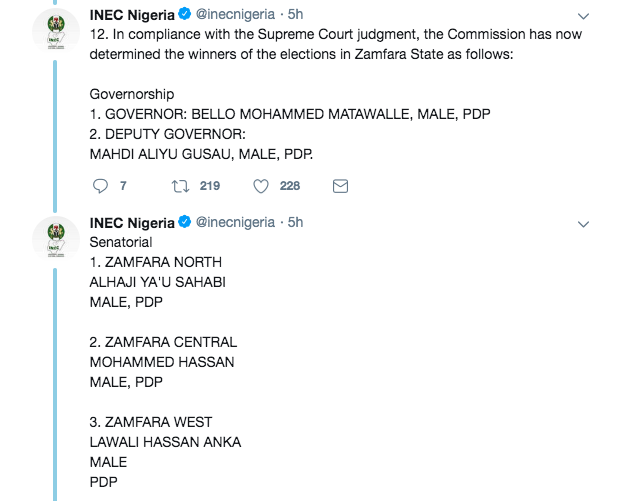Screen dimensions: 626x501
Task: Open INEC Nigeria profile name on first tweet
Action: [132, 15]
